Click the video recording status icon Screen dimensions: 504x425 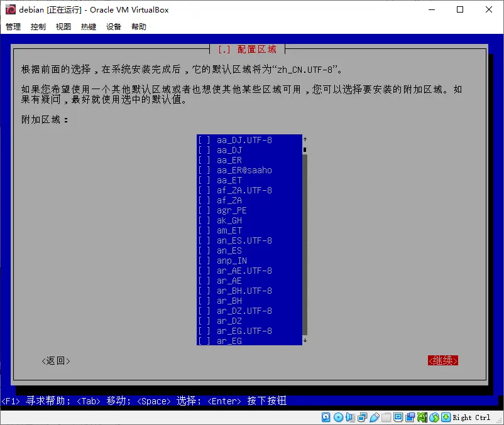pyautogui.click(x=410, y=417)
